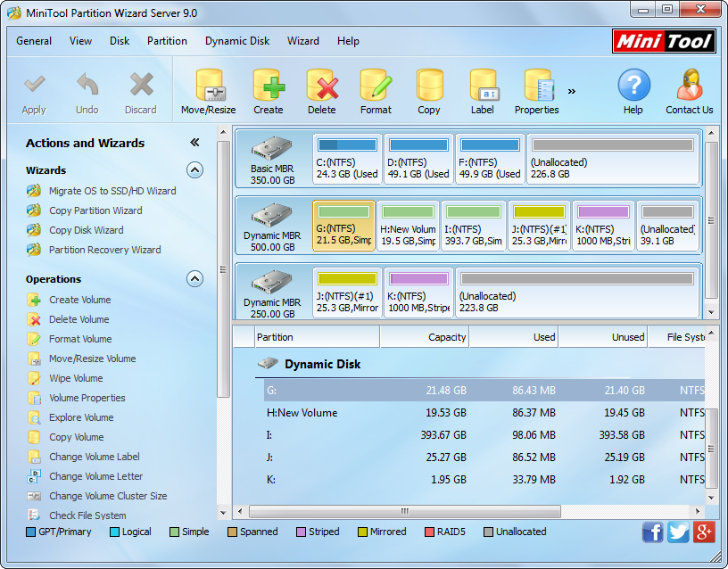Open the Partition menu
This screenshot has width=728, height=569.
point(167,41)
